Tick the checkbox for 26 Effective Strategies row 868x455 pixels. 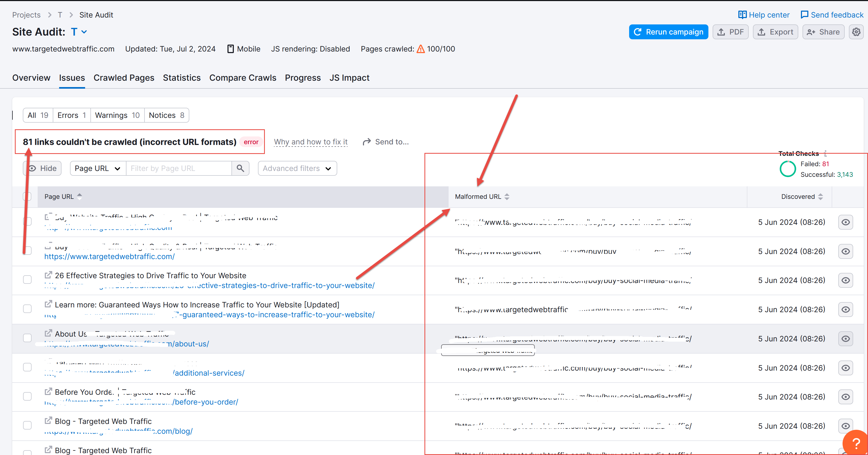(x=27, y=280)
